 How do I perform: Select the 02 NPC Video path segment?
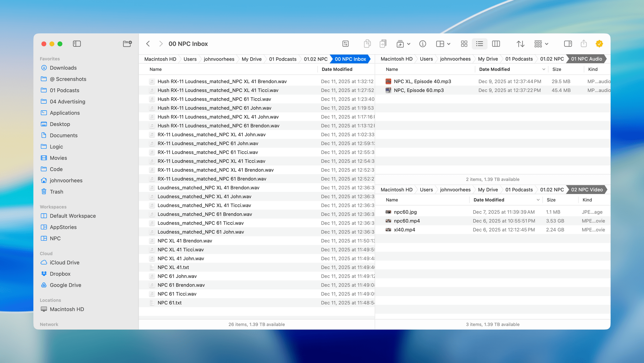pos(587,190)
